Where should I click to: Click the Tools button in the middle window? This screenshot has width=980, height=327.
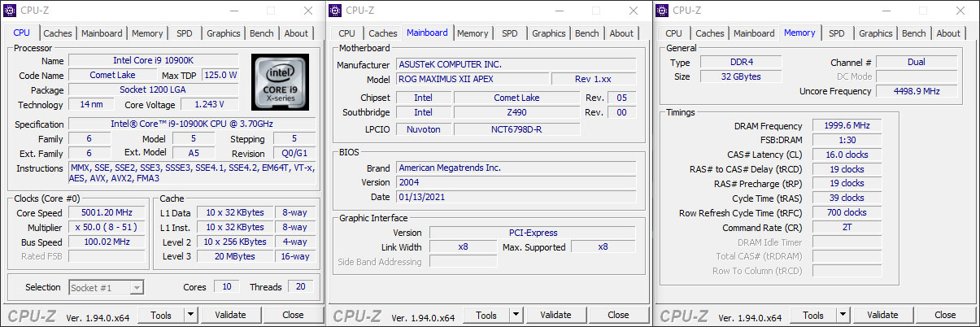pos(488,315)
